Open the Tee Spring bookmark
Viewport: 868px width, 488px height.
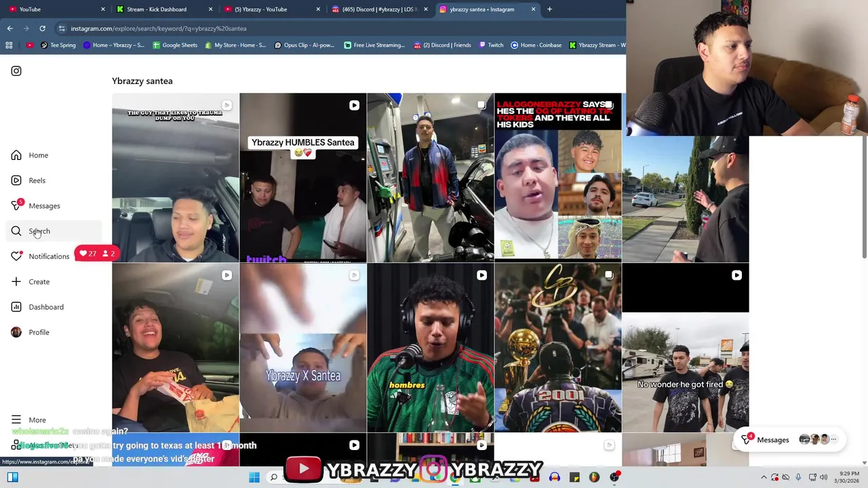point(58,45)
